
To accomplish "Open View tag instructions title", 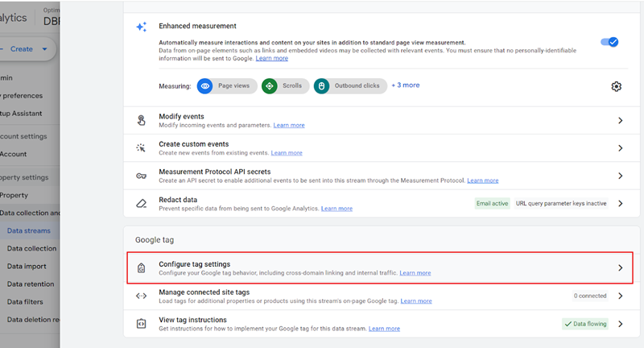I will pos(192,320).
